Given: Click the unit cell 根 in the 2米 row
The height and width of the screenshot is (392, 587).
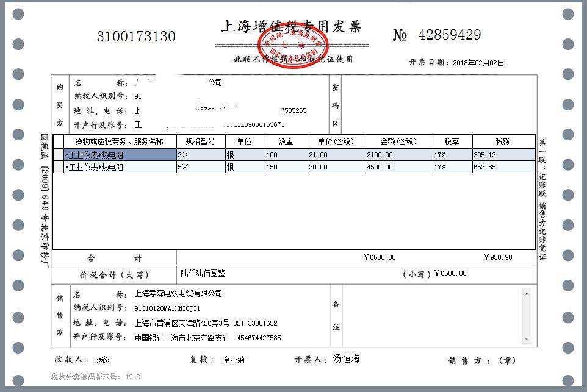Looking at the screenshot, I should 245,154.
